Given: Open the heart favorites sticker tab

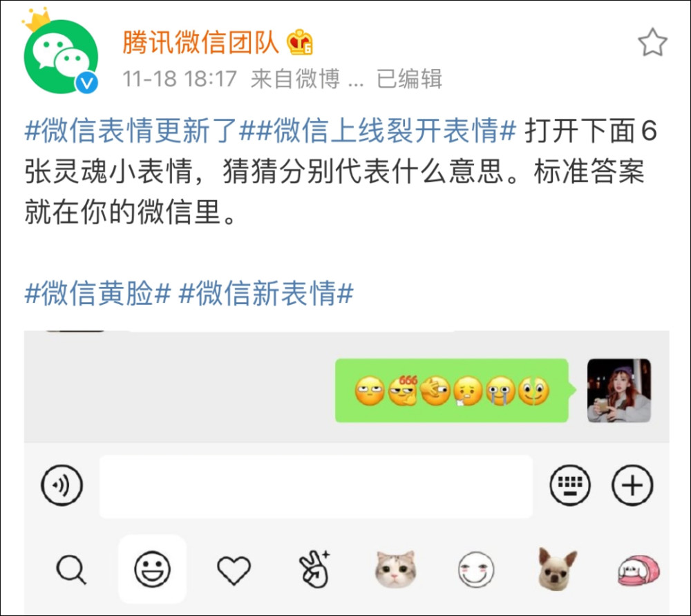Looking at the screenshot, I should point(234,570).
